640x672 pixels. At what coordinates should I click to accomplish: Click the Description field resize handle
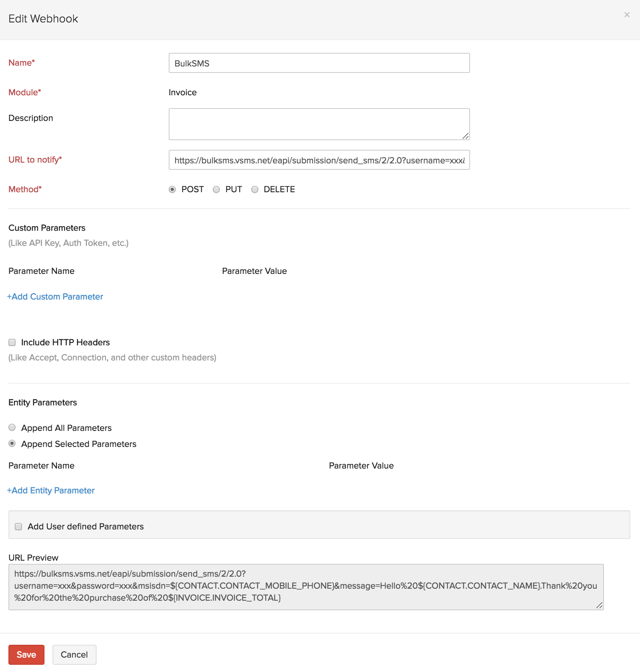(x=465, y=136)
